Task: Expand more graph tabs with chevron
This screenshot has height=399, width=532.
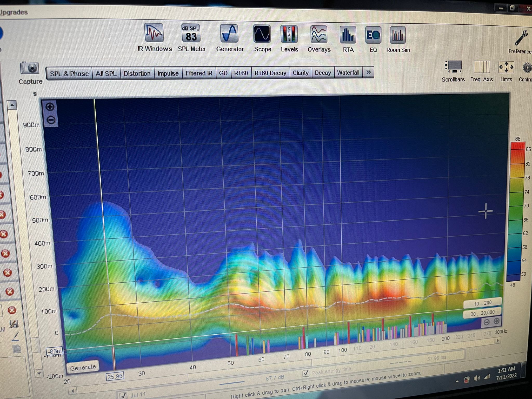Action: (x=368, y=72)
